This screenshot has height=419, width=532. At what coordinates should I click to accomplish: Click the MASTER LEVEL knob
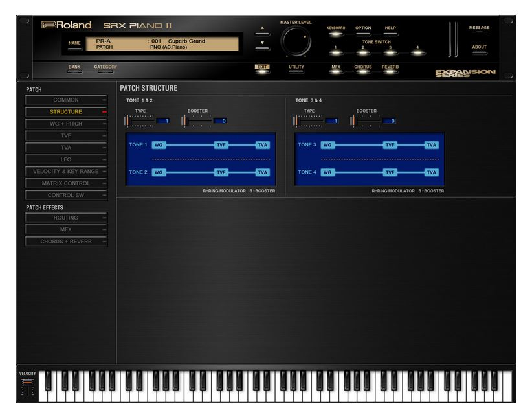point(296,41)
